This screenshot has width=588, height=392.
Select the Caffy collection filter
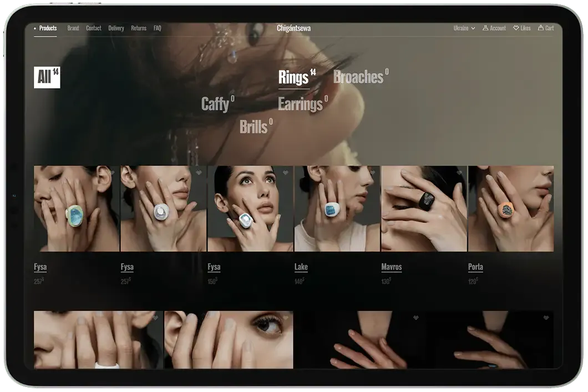click(215, 104)
